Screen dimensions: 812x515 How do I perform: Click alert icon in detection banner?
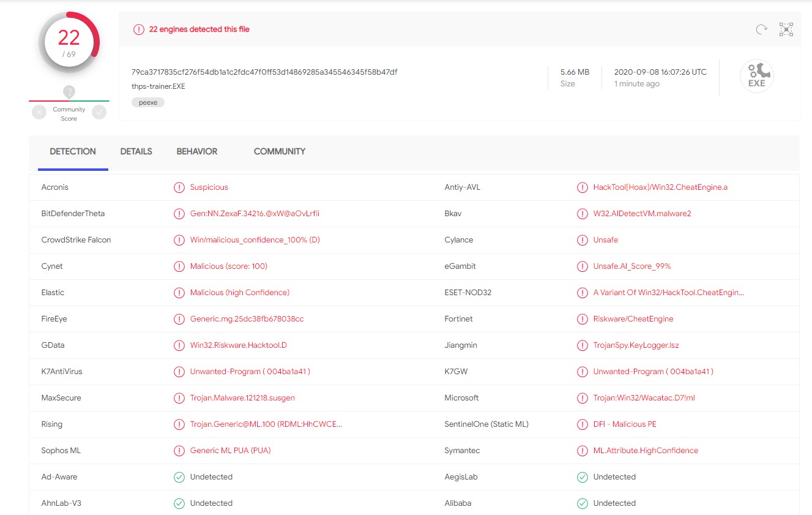click(x=139, y=29)
